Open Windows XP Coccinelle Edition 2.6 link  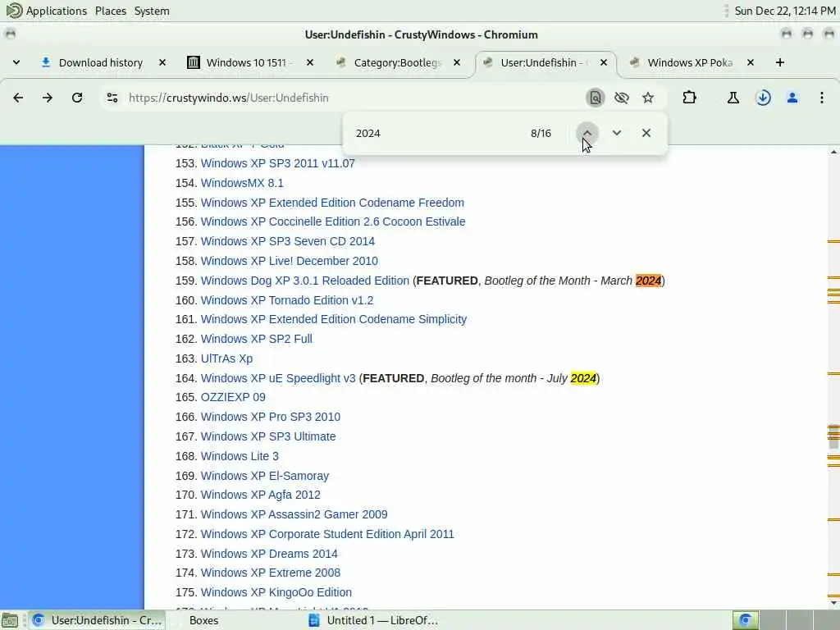333,221
